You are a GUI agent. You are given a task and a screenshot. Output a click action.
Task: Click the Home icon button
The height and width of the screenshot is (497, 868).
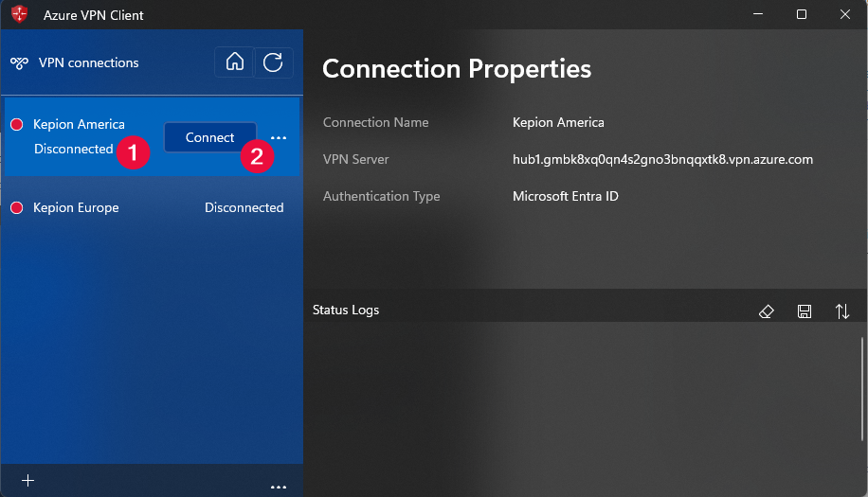click(x=235, y=62)
